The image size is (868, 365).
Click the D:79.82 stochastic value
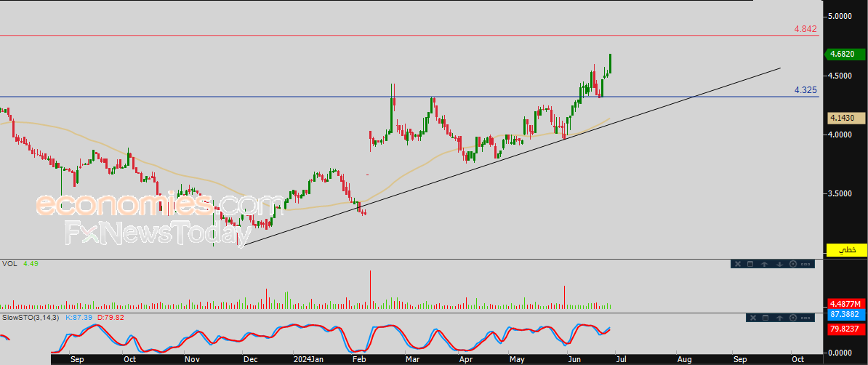110,317
